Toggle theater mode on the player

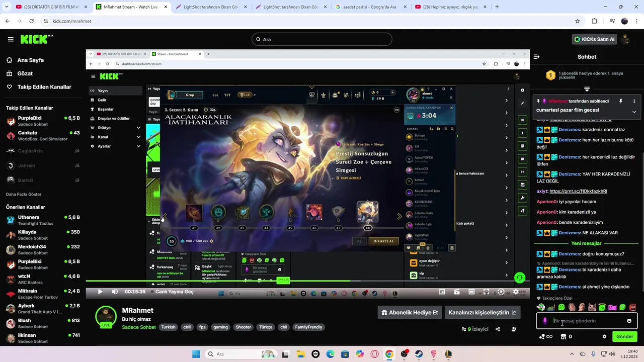(x=471, y=292)
